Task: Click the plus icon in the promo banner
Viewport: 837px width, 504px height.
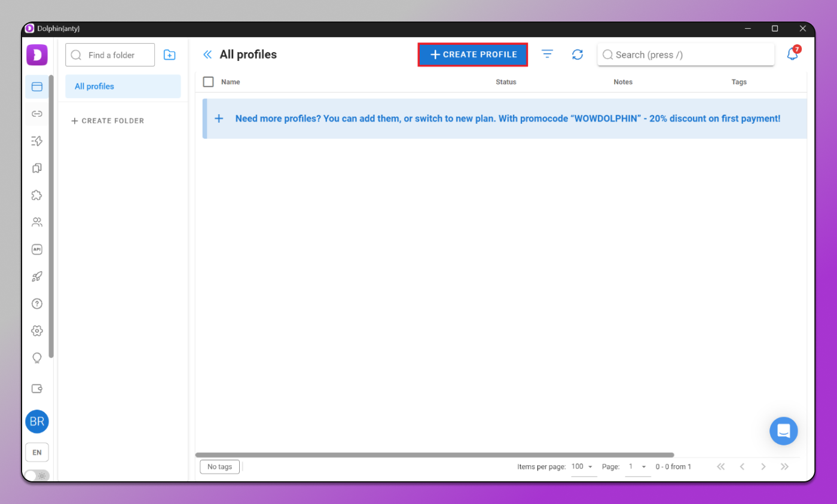Action: [219, 118]
